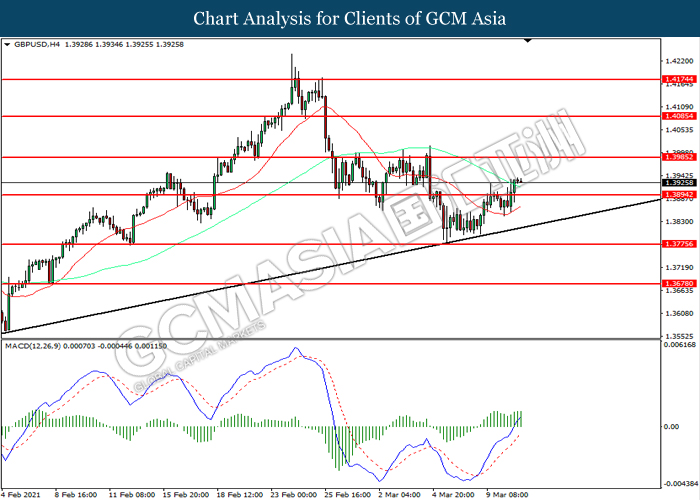Click the 23 Feb 00:00 time label

pyautogui.click(x=294, y=495)
